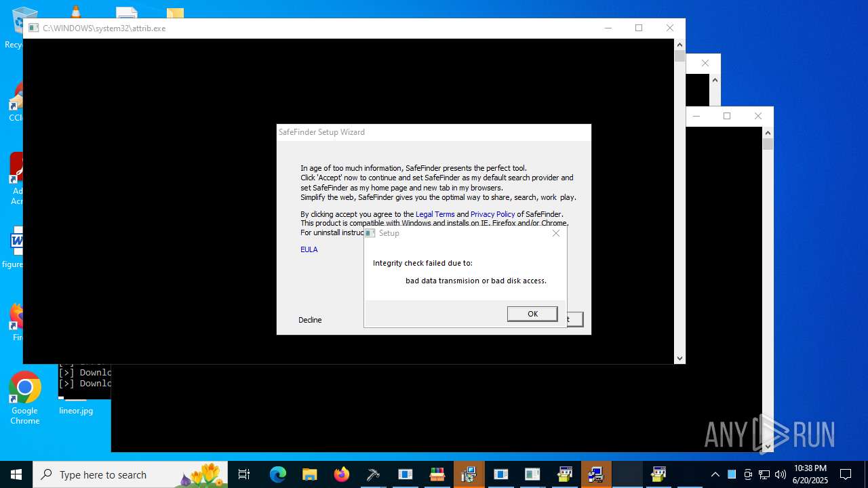The image size is (868, 488).
Task: Close the third background console window
Action: [x=758, y=116]
